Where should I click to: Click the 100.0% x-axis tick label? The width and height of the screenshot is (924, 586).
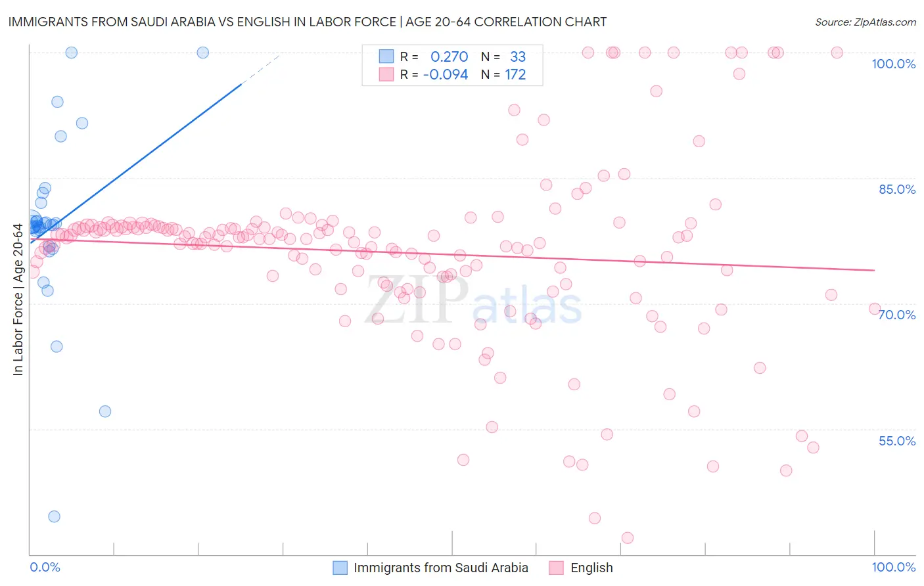[x=893, y=567]
